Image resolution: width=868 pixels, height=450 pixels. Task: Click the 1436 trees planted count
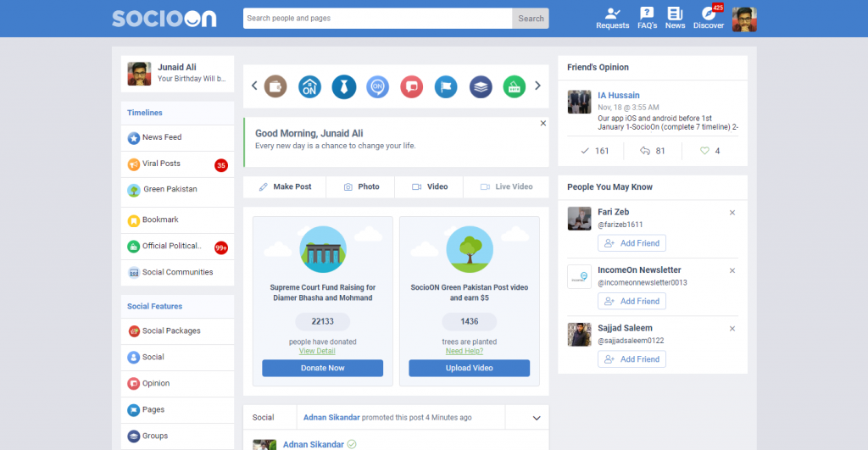(x=470, y=321)
